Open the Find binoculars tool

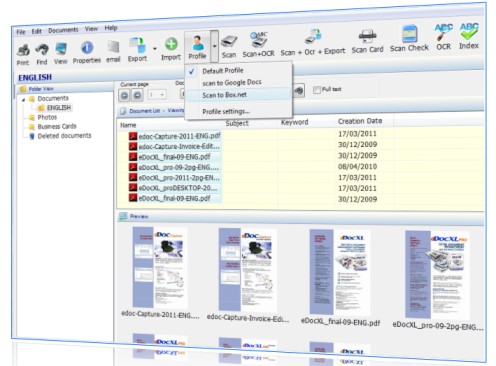coord(42,50)
